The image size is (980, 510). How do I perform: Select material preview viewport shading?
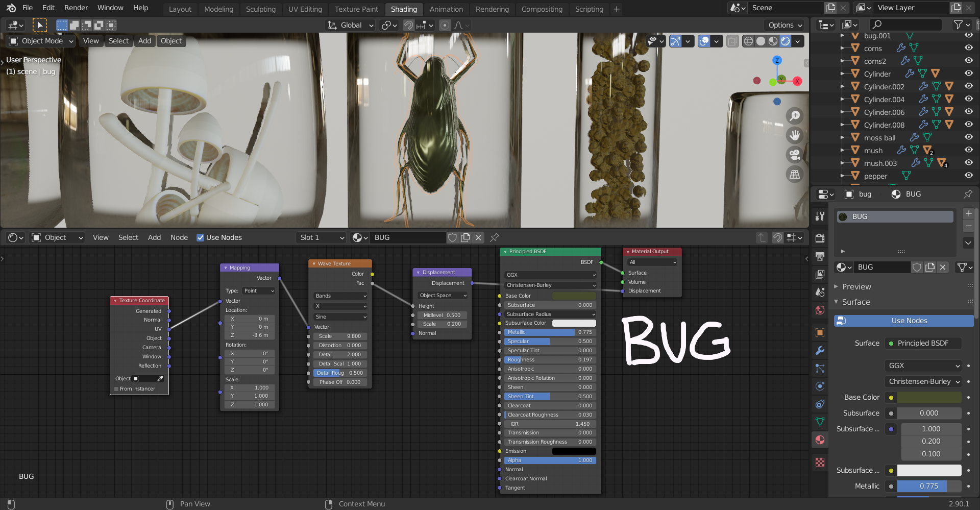click(x=773, y=41)
